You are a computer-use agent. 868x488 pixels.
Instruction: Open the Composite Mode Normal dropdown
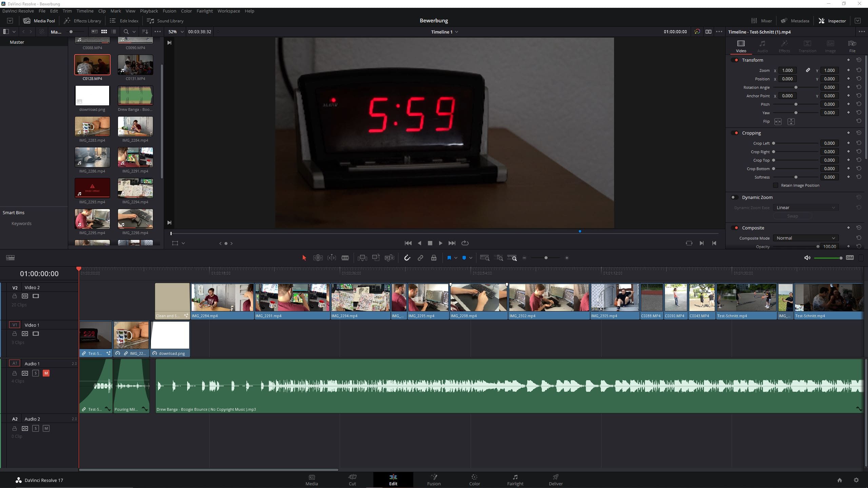[806, 238]
